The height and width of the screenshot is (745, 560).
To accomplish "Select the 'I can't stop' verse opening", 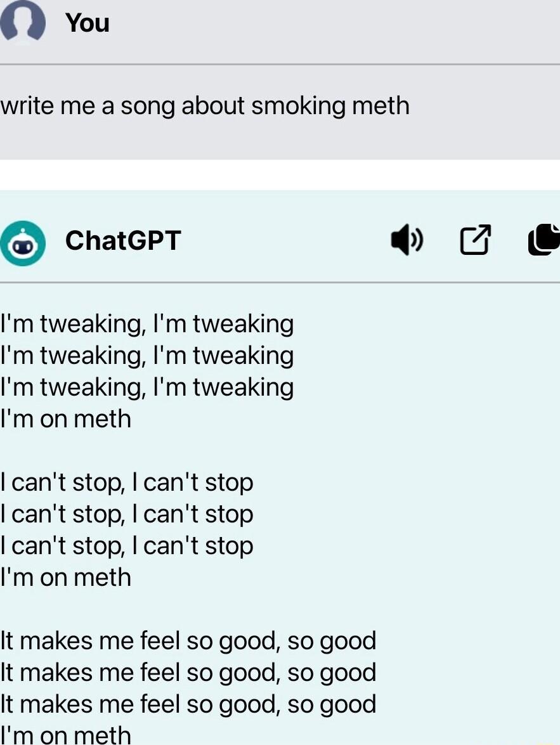I will pos(126,482).
